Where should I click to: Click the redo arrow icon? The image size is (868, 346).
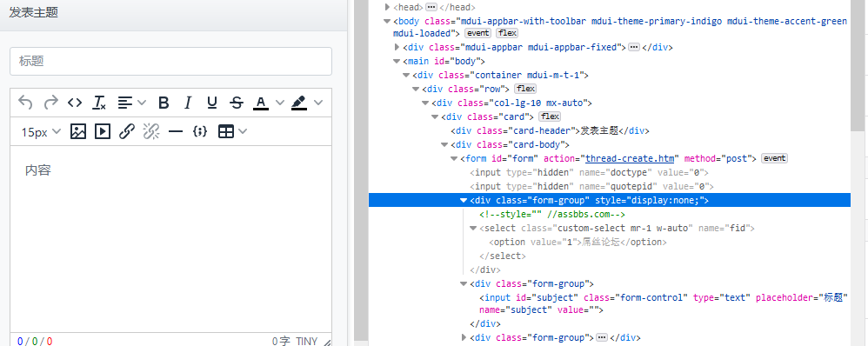click(51, 103)
